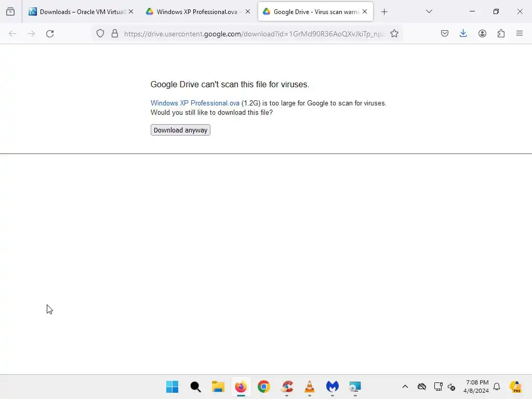The height and width of the screenshot is (399, 532).
Task: Minimize the Firefox window
Action: pos(472,11)
